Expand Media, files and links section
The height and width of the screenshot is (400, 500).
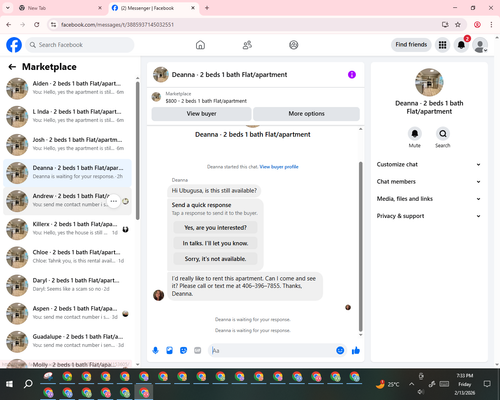pos(429,199)
